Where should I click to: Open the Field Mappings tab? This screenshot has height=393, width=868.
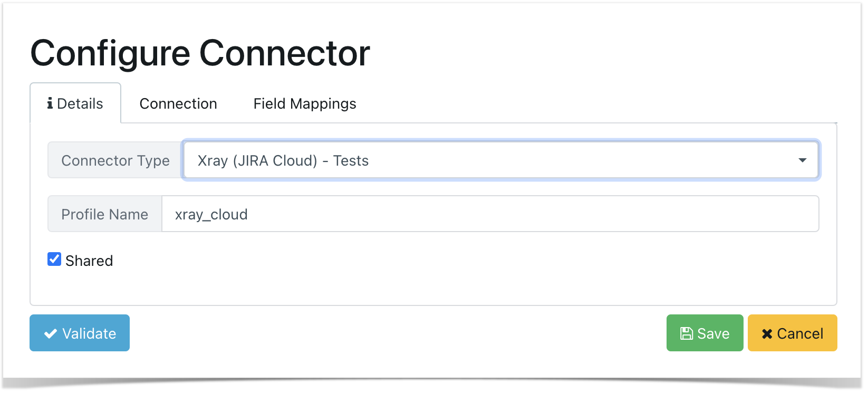coord(305,103)
